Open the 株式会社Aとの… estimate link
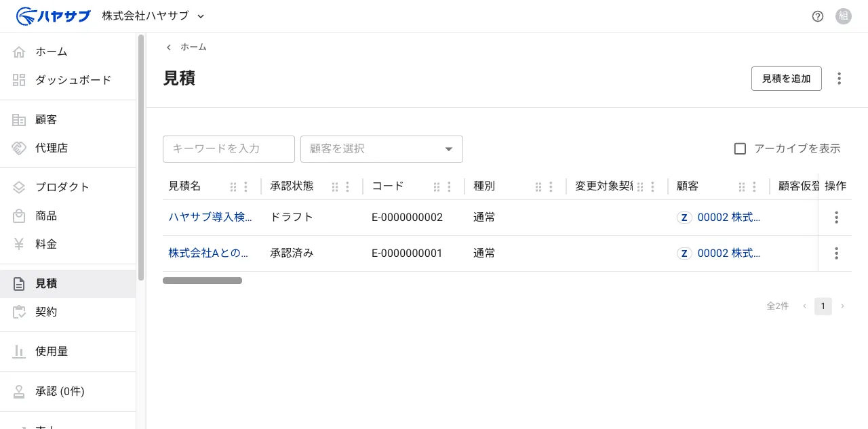868x429 pixels. [208, 253]
